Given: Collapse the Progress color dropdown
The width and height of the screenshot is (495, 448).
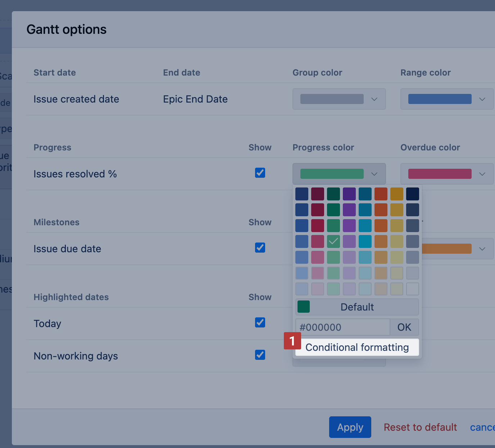Looking at the screenshot, I should [x=339, y=174].
